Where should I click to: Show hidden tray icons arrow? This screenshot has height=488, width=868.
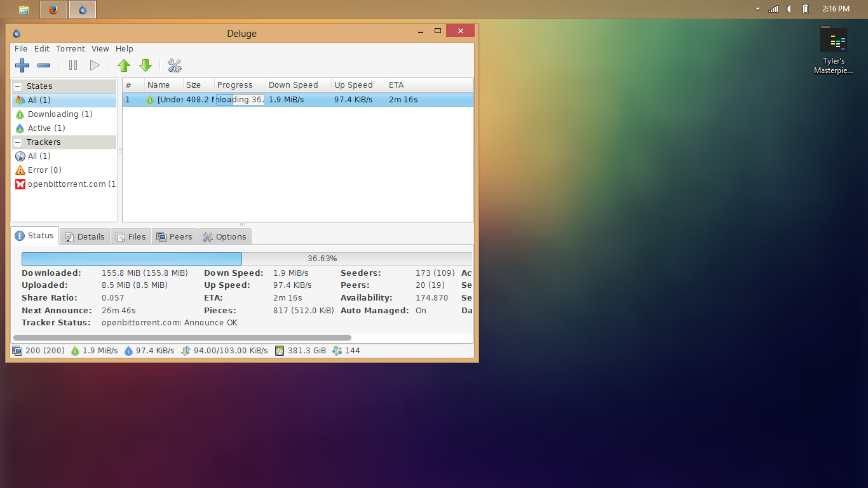point(757,9)
